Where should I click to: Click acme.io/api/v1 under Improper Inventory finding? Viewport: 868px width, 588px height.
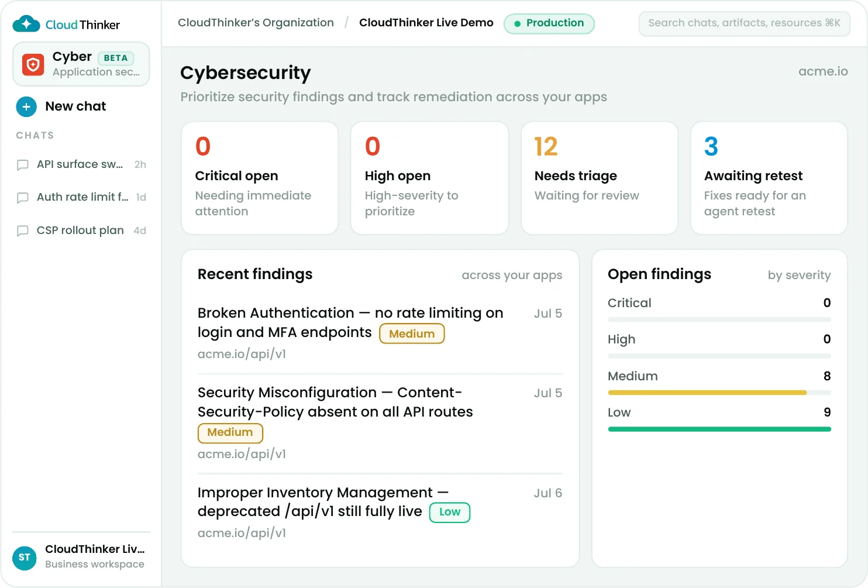click(242, 533)
